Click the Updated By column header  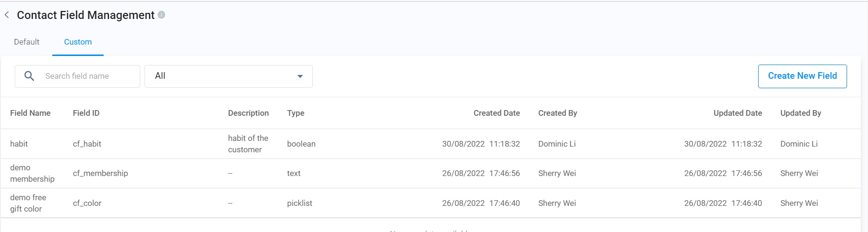click(x=800, y=113)
